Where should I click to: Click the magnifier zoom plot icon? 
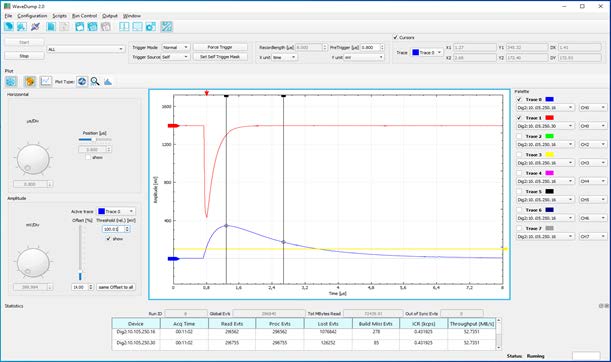tap(95, 81)
